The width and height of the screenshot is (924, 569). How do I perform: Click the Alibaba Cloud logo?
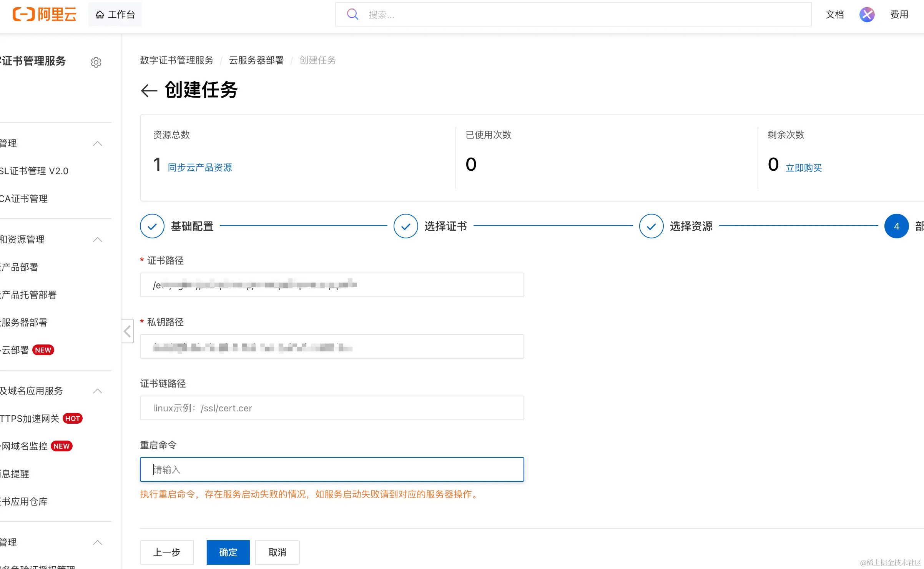44,15
